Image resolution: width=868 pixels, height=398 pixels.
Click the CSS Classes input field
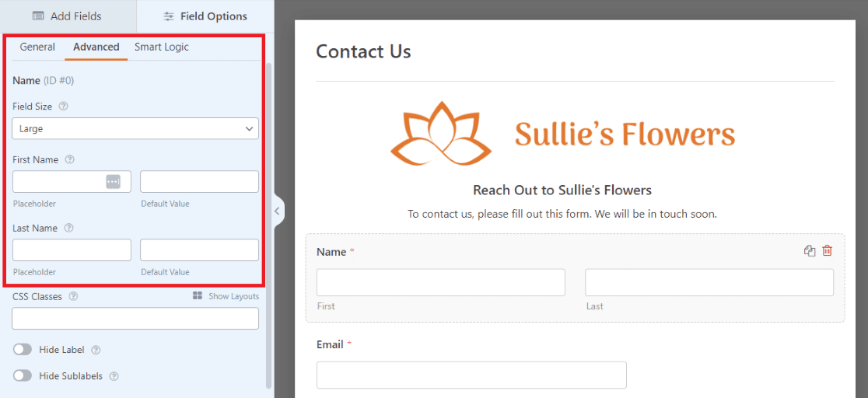[x=135, y=318]
